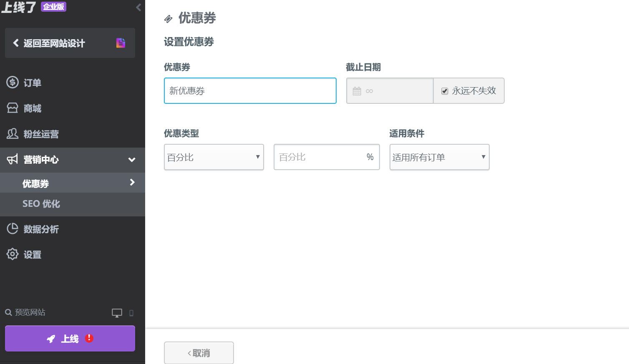Image resolution: width=629 pixels, height=364 pixels.
Task: Uncheck the 永远不失效 checkbox
Action: click(444, 90)
